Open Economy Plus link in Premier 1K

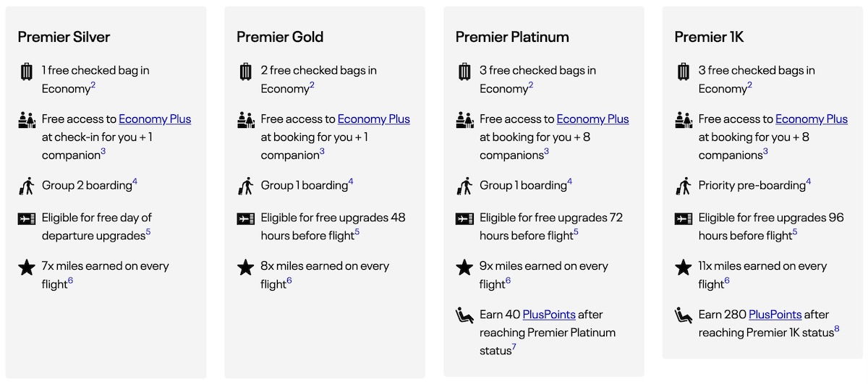812,119
